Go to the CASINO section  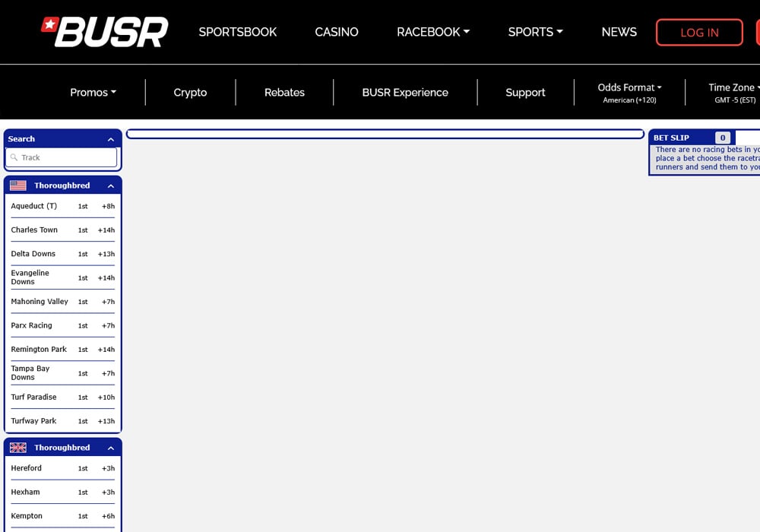pos(337,32)
